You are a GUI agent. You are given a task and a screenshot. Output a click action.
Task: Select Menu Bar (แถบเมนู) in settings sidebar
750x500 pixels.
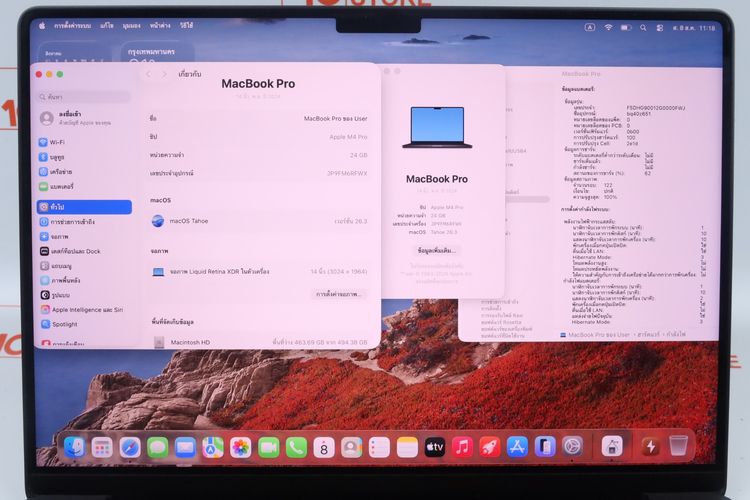click(84, 266)
